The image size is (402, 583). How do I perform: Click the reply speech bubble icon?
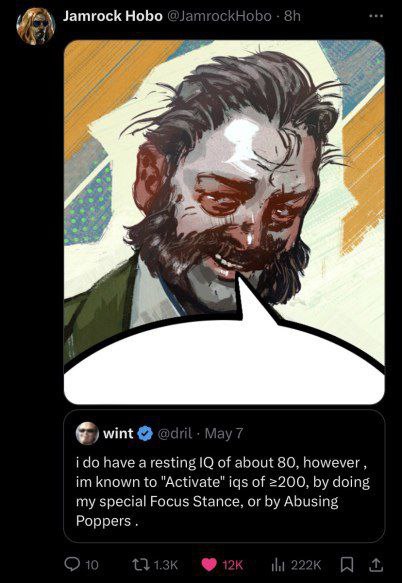pyautogui.click(x=71, y=565)
